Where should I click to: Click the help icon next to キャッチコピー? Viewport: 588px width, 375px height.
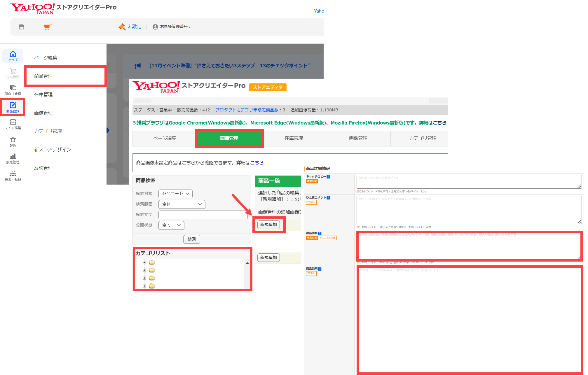point(328,177)
